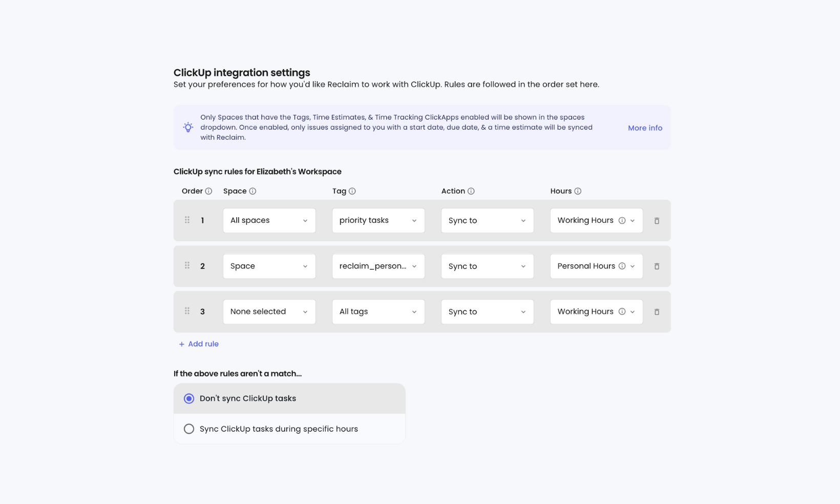
Task: Open the All tags dropdown in rule 3
Action: [x=379, y=311]
